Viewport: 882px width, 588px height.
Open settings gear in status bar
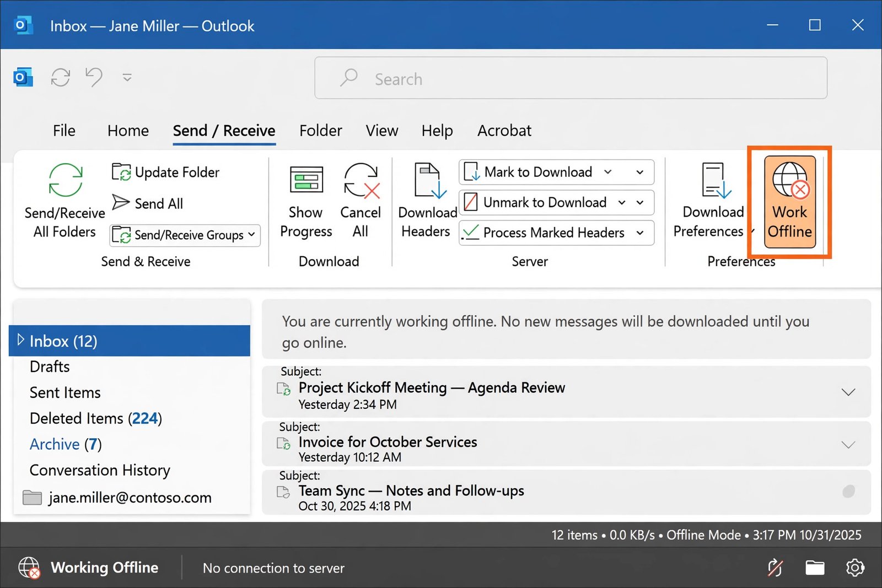pyautogui.click(x=855, y=568)
